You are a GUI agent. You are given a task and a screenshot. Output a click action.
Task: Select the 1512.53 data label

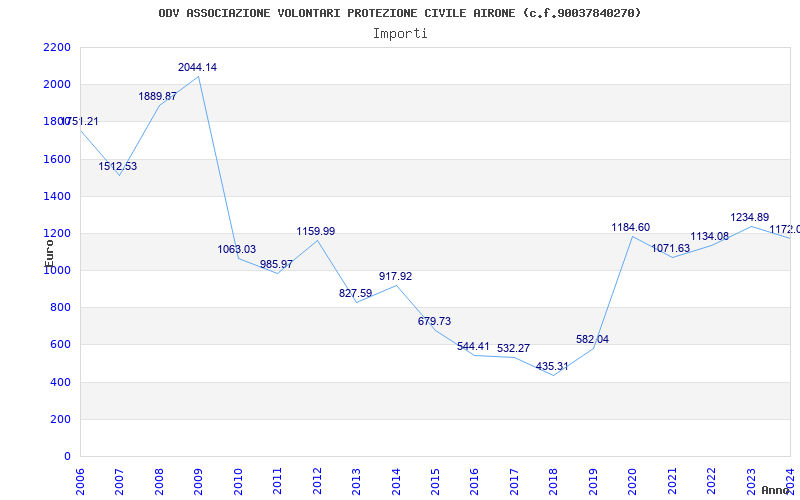pos(118,166)
